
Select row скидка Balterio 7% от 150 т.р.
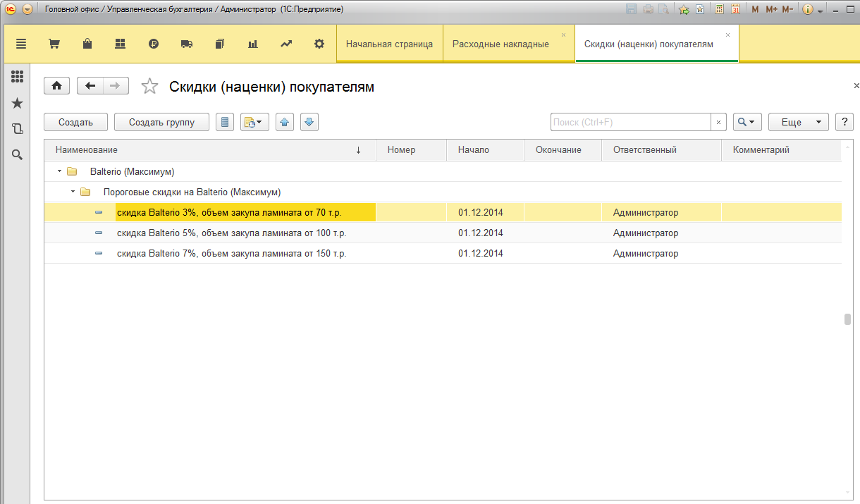(443, 253)
